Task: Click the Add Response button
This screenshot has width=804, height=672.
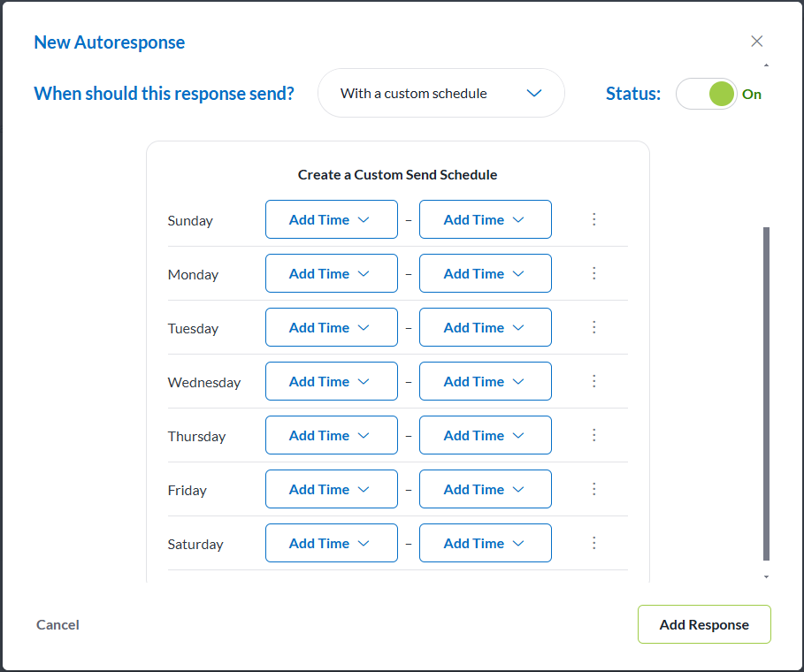Action: [704, 624]
